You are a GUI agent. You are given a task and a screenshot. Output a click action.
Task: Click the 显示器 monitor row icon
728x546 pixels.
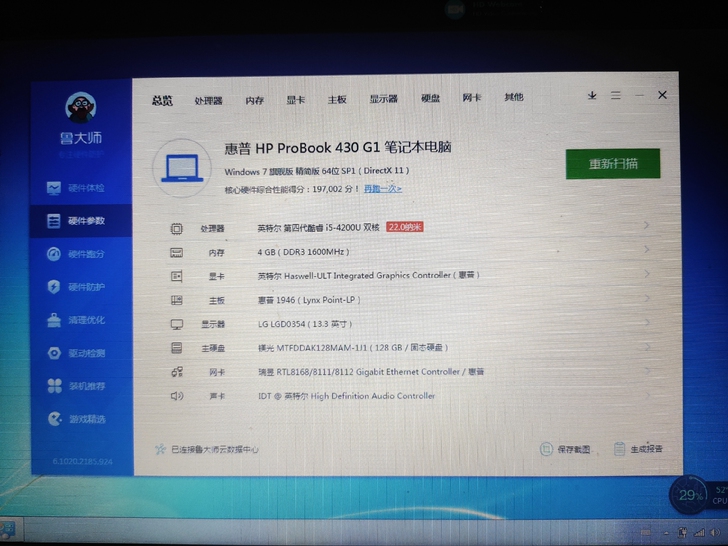pyautogui.click(x=176, y=324)
